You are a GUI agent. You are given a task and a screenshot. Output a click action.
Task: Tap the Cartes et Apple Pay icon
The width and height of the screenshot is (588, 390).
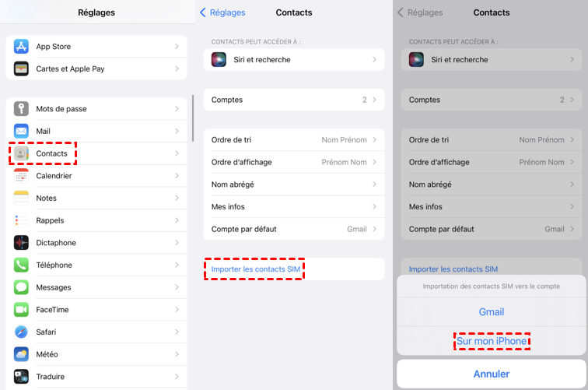pyautogui.click(x=21, y=69)
